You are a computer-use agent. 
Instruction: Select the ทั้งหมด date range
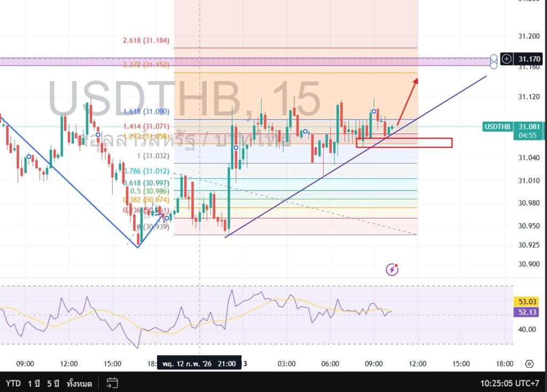tap(80, 383)
